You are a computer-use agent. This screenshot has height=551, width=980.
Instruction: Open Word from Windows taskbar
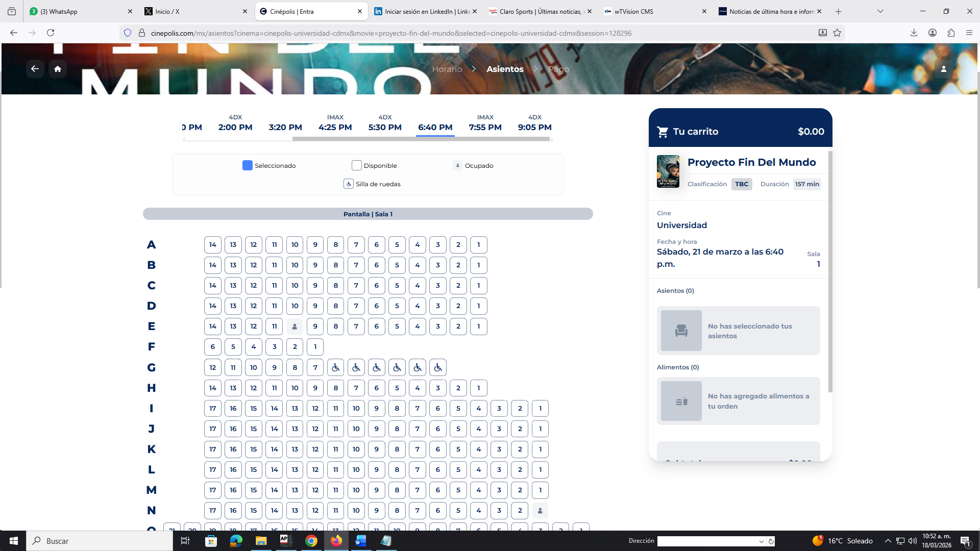click(x=360, y=541)
